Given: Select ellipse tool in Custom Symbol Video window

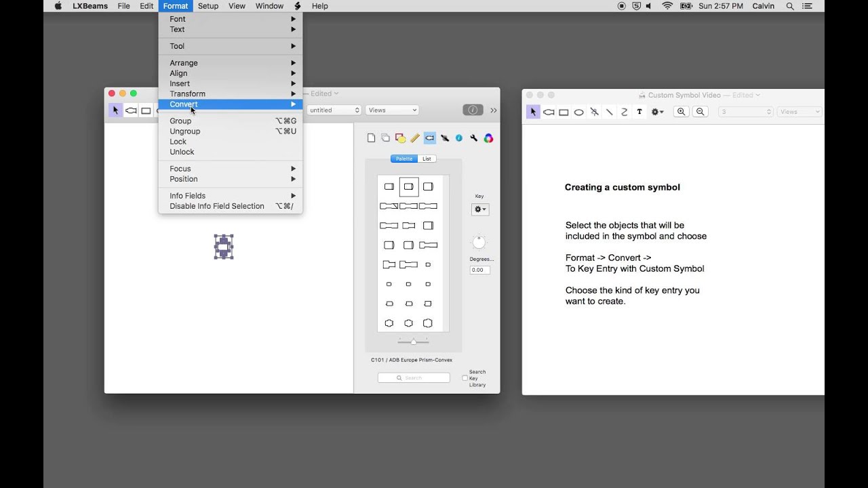Looking at the screenshot, I should coord(578,112).
